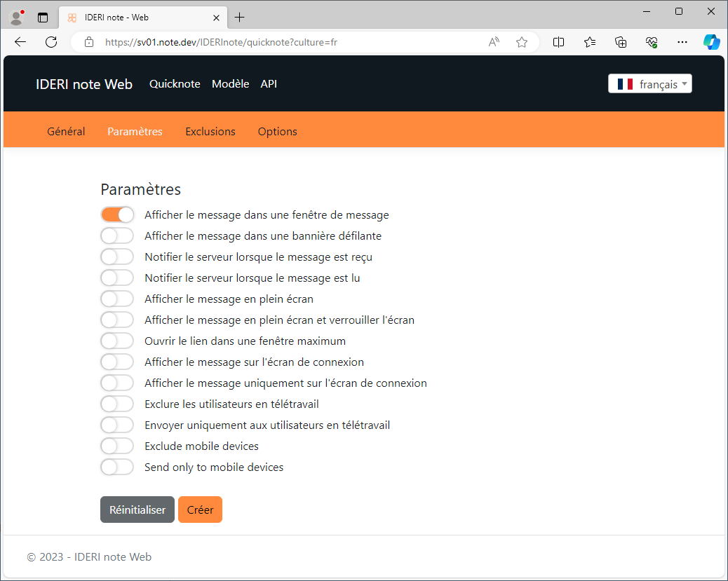Select the Paramètres tab
728x581 pixels.
coord(135,131)
